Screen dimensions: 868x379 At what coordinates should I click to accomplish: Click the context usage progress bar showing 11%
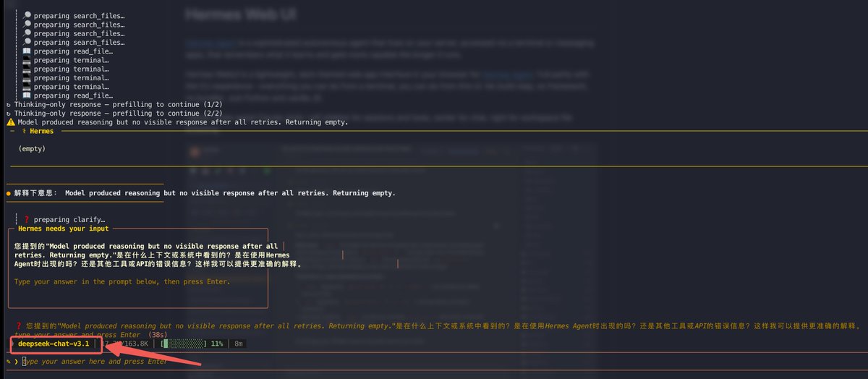click(184, 344)
